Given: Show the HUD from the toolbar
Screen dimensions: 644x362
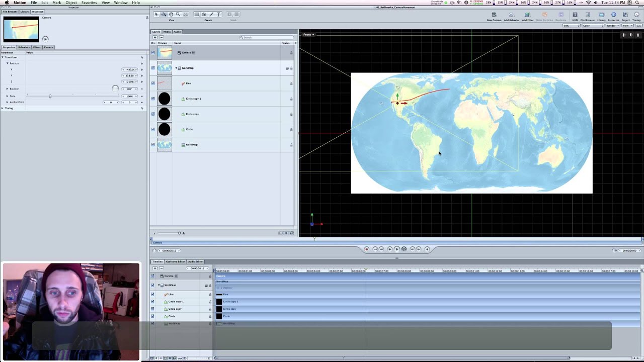Looking at the screenshot, I should click(575, 17).
